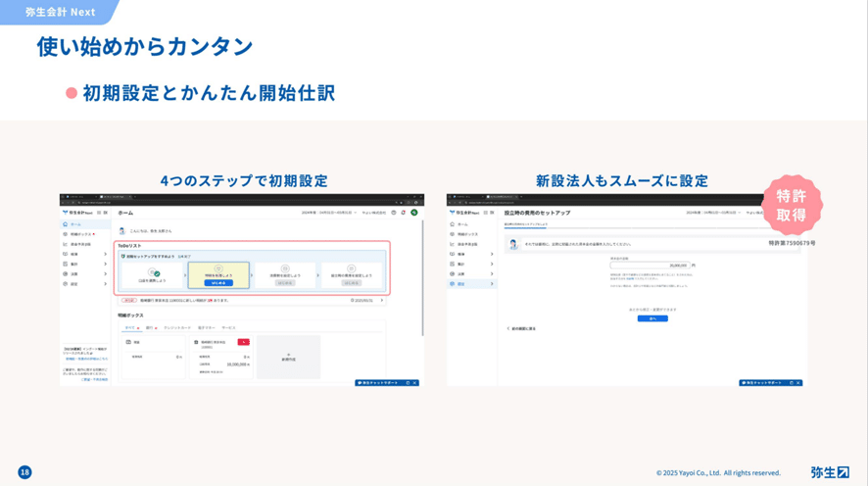Screen dimensions: 868x486
Task: Click the third setup step card icon
Action: pyautogui.click(x=284, y=269)
